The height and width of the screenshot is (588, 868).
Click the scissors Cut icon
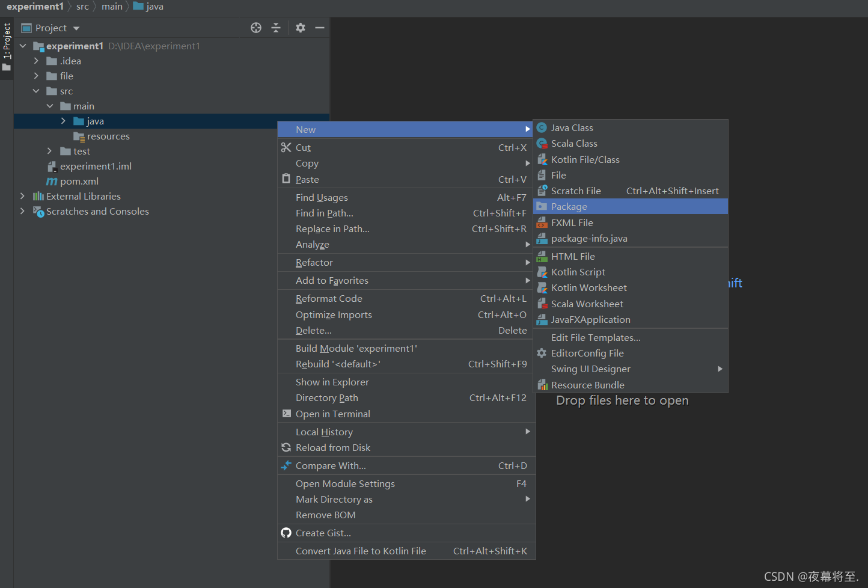tap(286, 147)
